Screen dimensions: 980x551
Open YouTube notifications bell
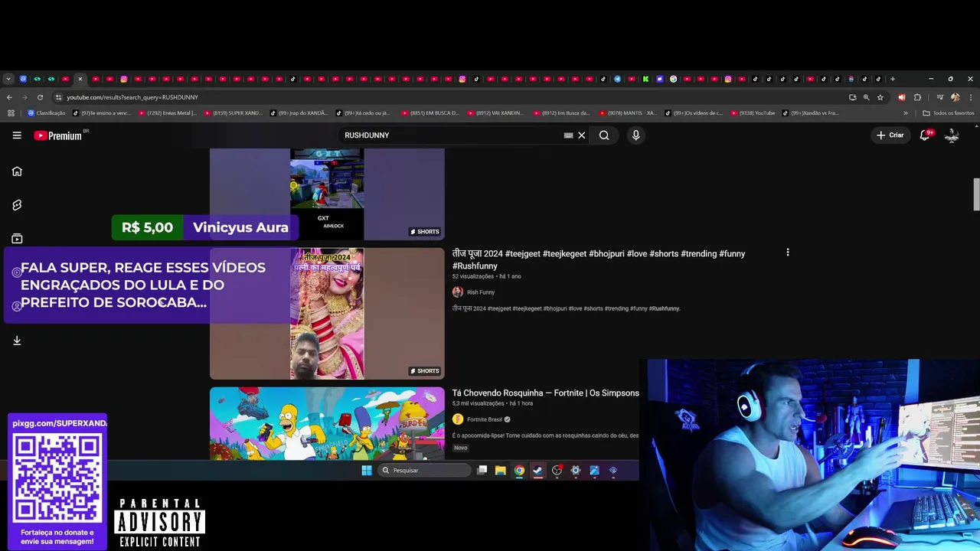[x=925, y=135]
